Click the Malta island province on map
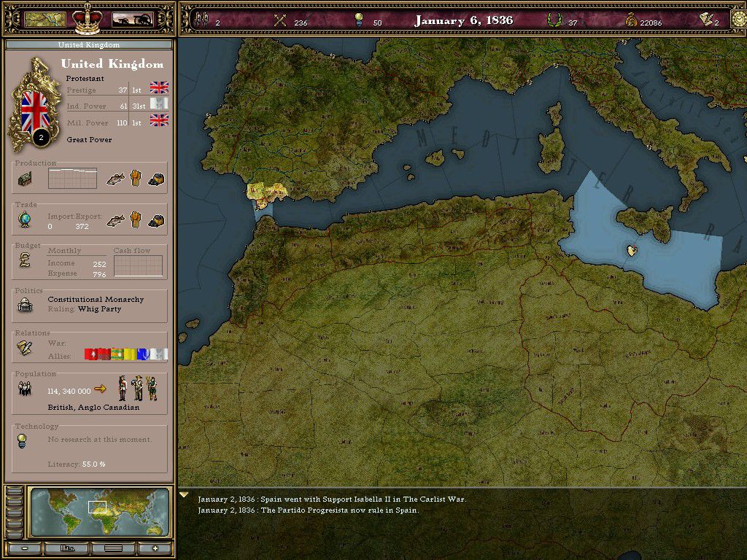The height and width of the screenshot is (560, 747). (x=632, y=250)
